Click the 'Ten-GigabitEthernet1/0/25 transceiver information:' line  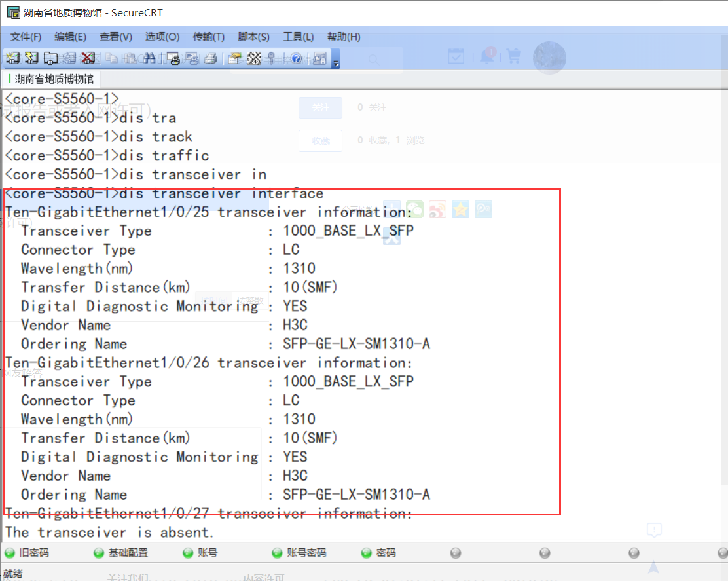(x=208, y=212)
